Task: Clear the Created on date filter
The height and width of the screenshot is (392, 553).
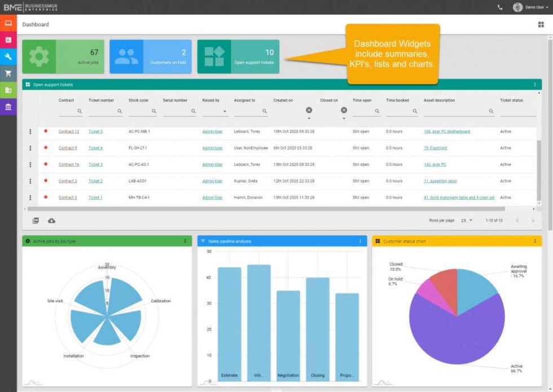Action: tap(309, 110)
